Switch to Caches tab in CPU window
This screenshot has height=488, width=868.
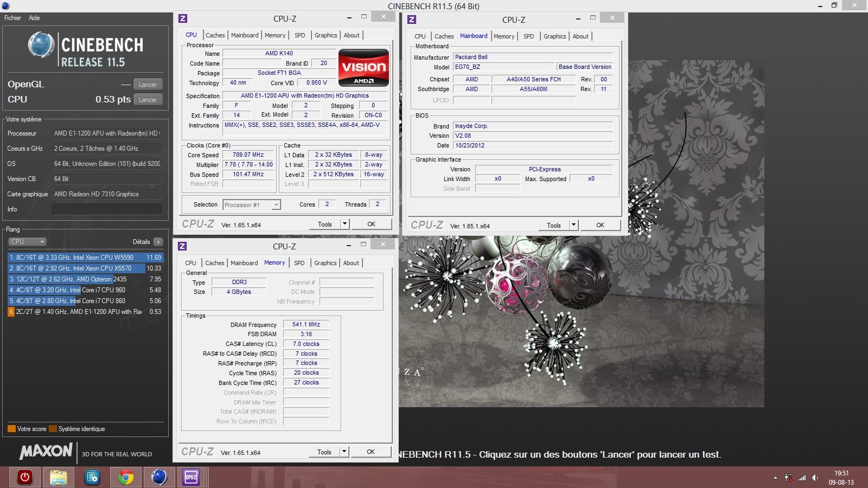pos(215,35)
